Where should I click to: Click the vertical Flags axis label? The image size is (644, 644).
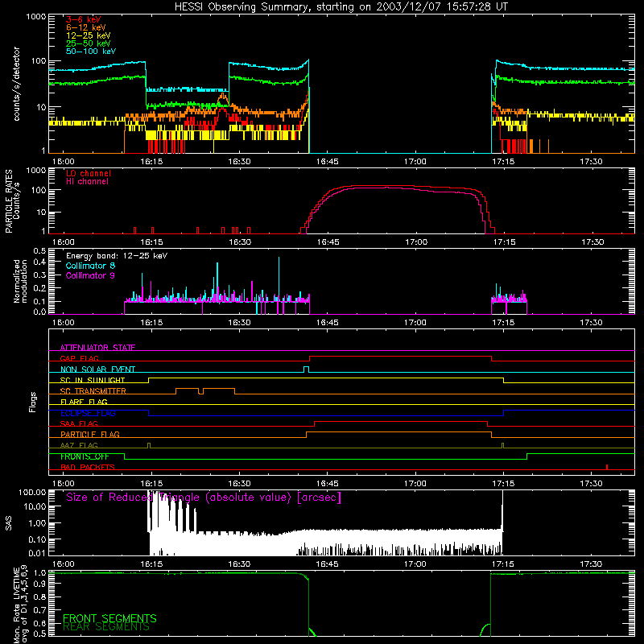(x=33, y=402)
